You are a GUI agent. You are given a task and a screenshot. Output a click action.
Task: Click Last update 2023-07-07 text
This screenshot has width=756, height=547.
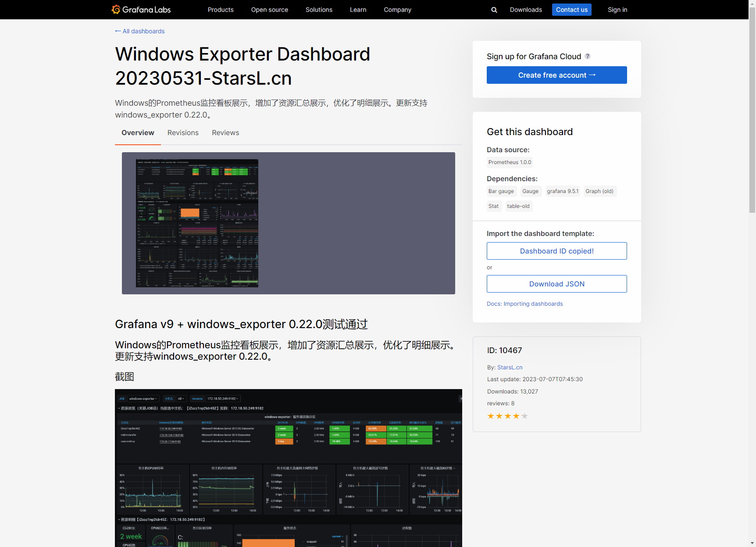click(x=535, y=379)
